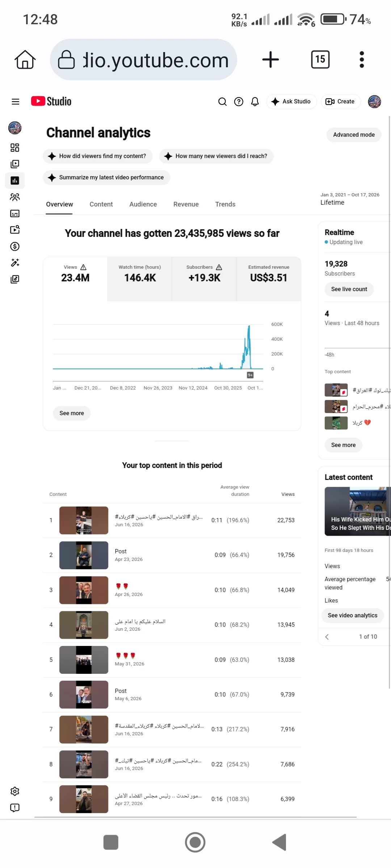Open Studio search magnifier icon
The image size is (391, 868).
click(222, 102)
